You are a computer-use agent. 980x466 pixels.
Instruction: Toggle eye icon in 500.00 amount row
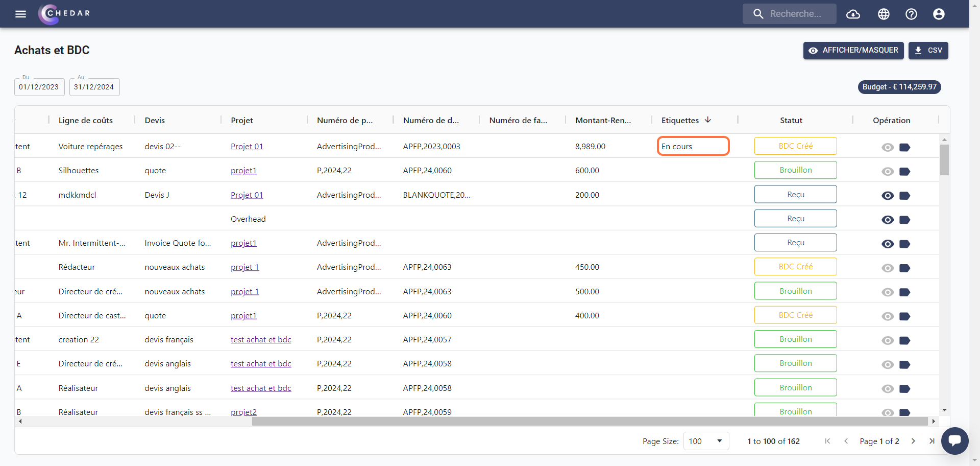888,292
